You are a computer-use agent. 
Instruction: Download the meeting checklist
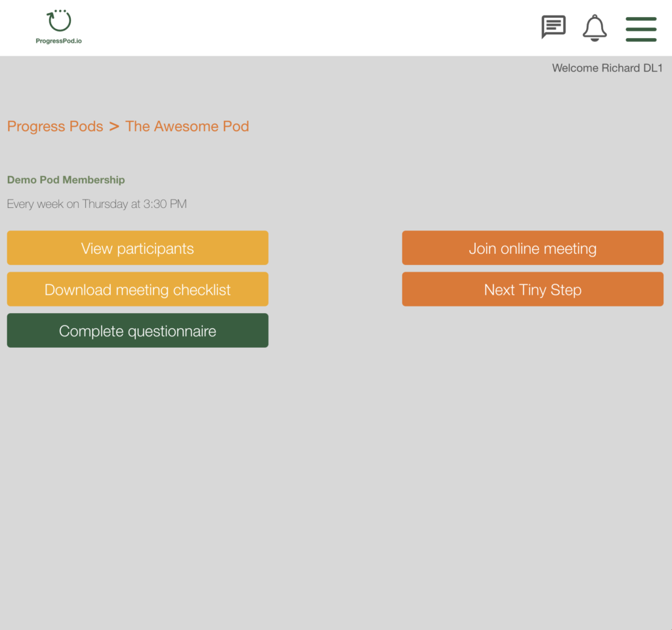click(x=138, y=289)
